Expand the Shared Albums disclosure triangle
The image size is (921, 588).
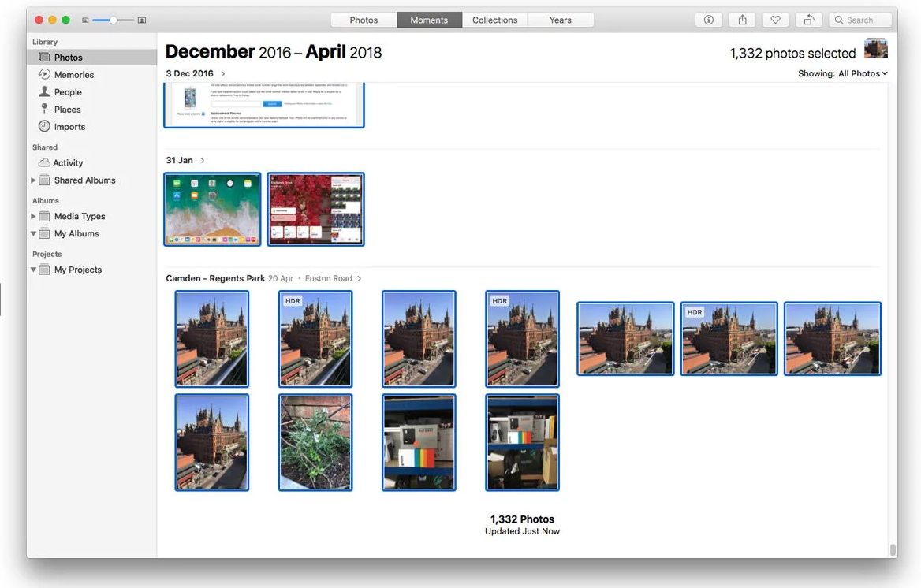pos(33,180)
